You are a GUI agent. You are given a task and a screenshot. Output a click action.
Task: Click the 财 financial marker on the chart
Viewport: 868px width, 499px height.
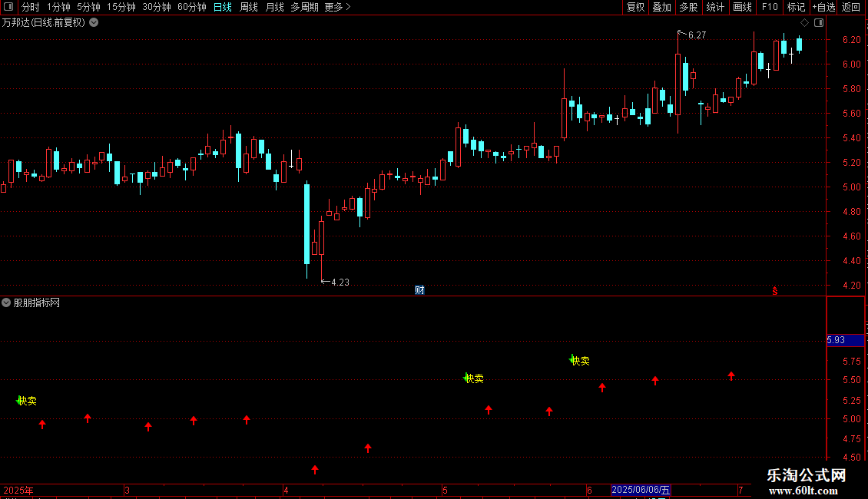(419, 290)
